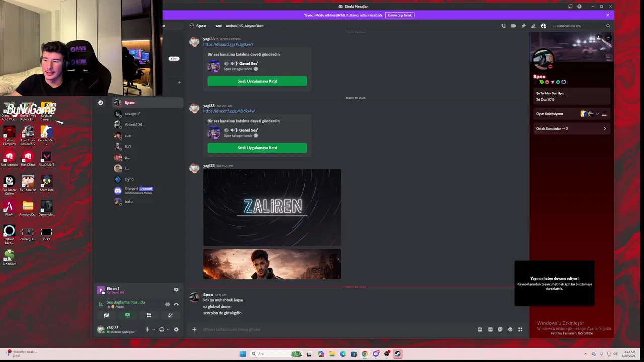Select Spex in direct messages list
This screenshot has height=362, width=644.
tap(147, 103)
